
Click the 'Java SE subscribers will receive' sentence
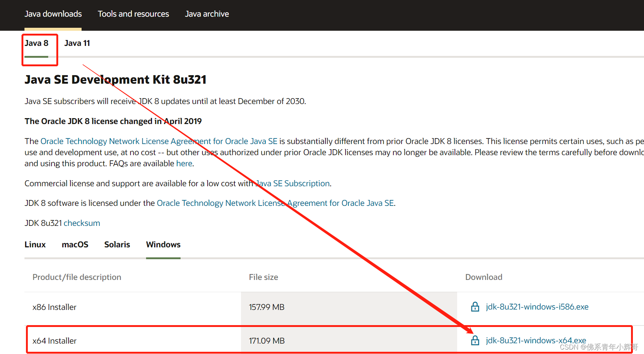point(165,101)
